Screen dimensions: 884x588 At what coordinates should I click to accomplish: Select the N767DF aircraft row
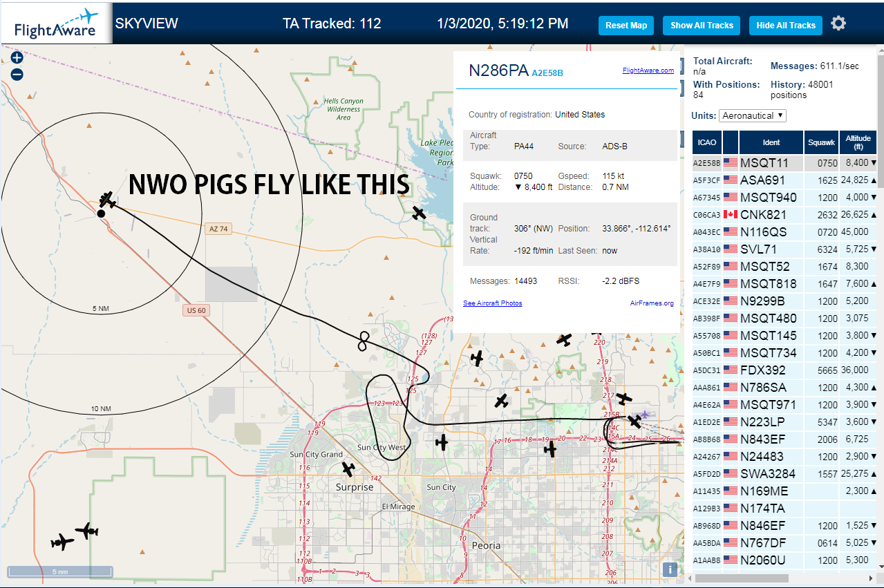(x=786, y=543)
